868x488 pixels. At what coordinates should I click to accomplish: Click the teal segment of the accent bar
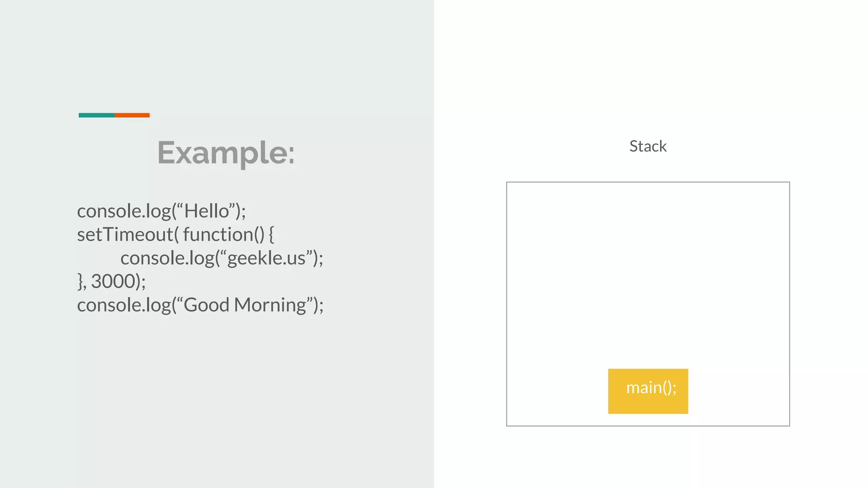(96, 115)
